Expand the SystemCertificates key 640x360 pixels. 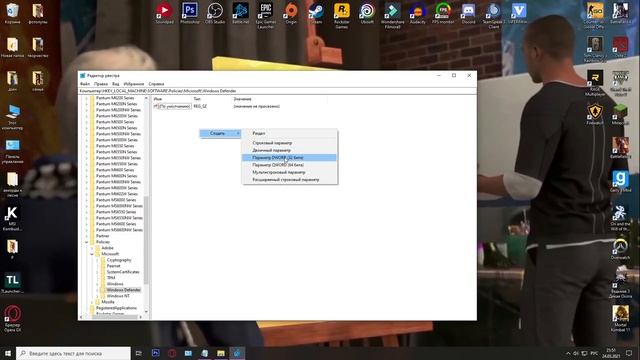pos(97,272)
